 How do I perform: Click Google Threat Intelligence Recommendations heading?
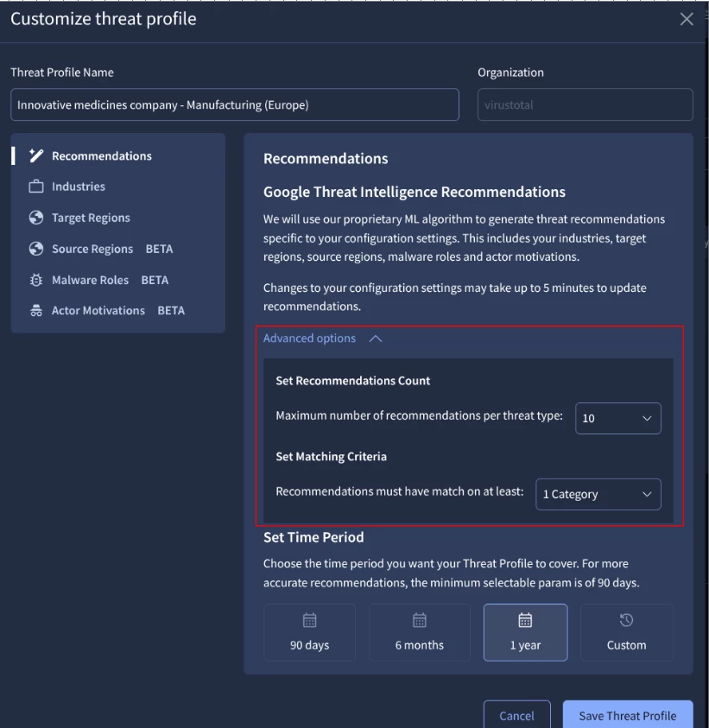click(x=415, y=193)
